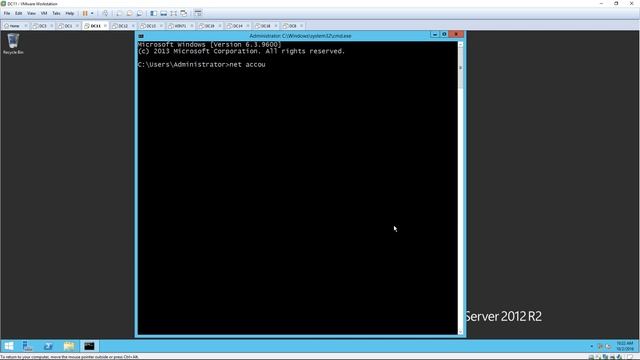Open File Explorer from guest taskbar

tap(69, 346)
